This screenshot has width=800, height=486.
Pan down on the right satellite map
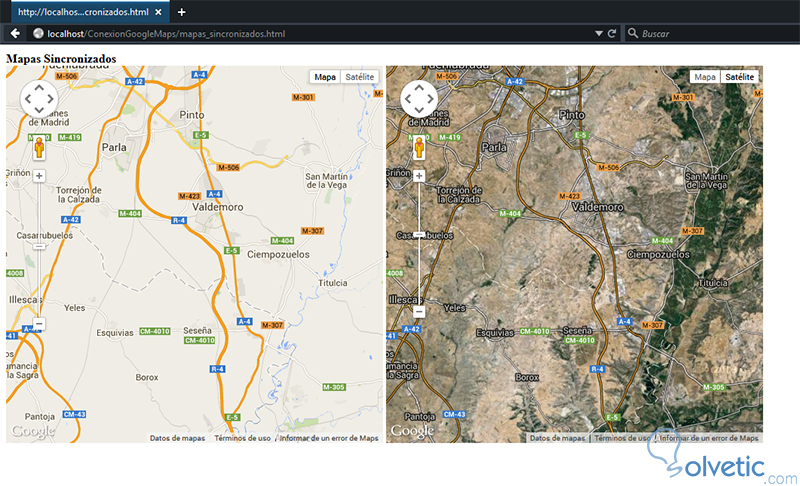419,110
